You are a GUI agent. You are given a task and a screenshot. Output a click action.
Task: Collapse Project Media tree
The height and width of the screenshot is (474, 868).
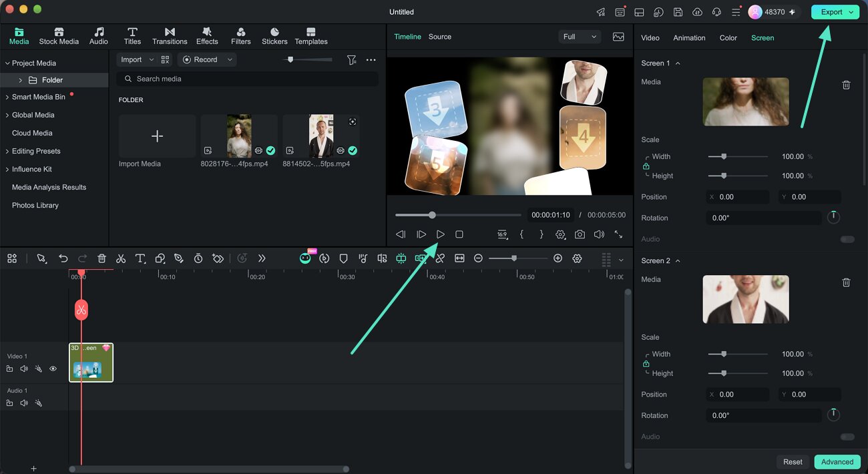coord(7,63)
